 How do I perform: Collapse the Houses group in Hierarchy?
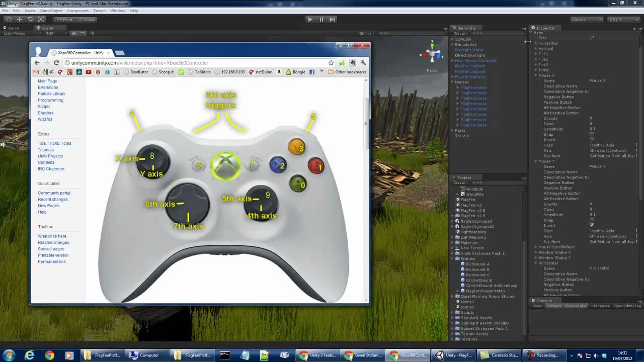452,82
